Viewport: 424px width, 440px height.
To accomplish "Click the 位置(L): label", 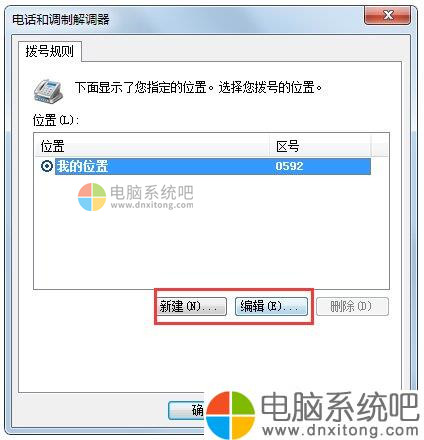I will 56,120.
